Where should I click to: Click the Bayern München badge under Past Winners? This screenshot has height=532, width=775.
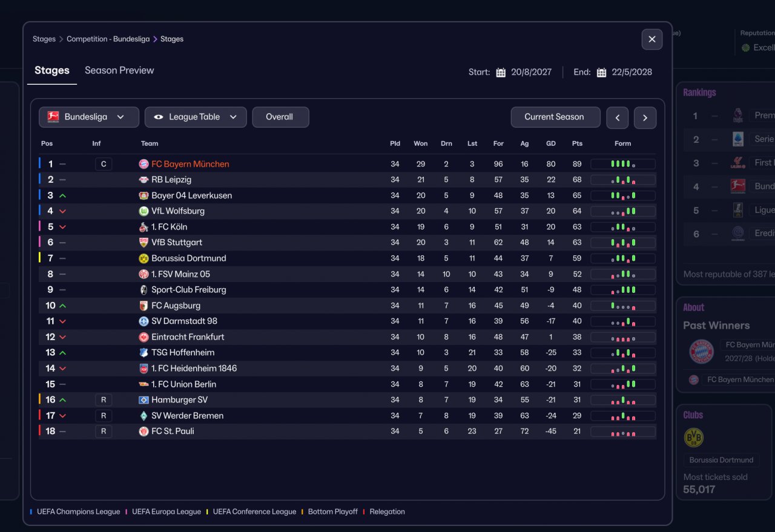702,352
